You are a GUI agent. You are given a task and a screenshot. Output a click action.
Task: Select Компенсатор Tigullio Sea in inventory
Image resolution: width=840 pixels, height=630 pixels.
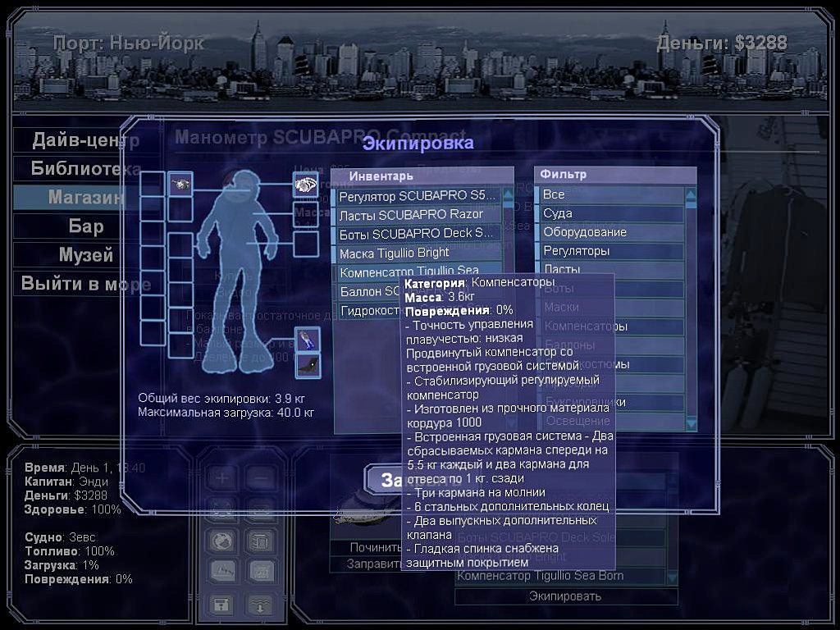tap(418, 271)
